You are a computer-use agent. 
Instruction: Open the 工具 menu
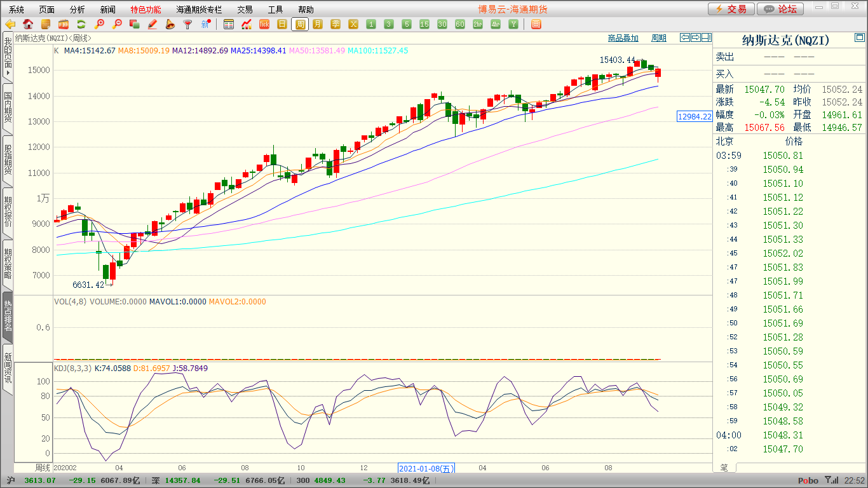click(x=275, y=10)
